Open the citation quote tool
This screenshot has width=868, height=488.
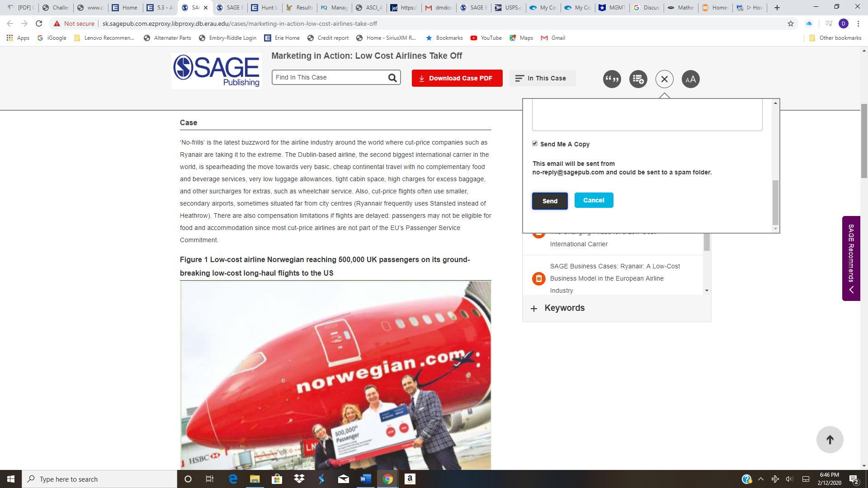[x=612, y=79]
